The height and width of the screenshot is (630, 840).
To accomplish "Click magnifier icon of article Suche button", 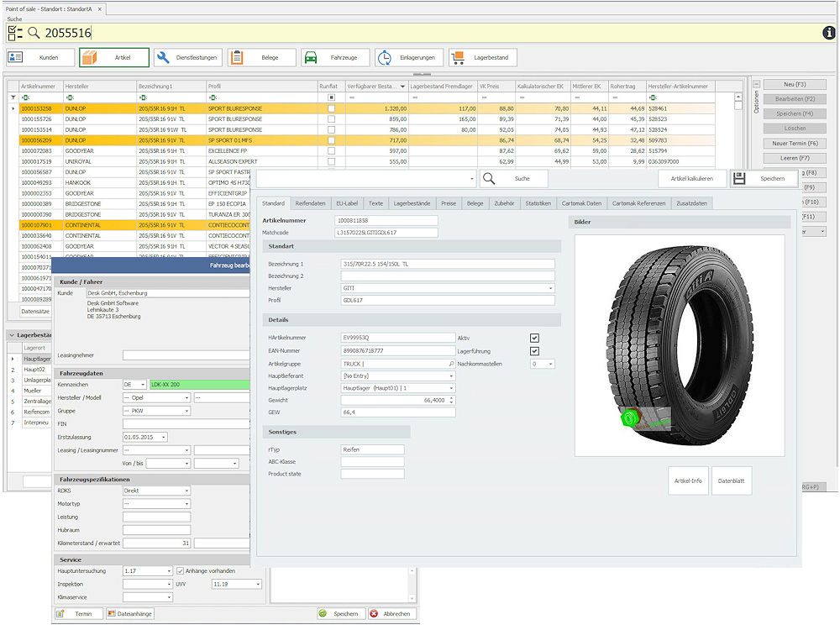I will pos(489,178).
